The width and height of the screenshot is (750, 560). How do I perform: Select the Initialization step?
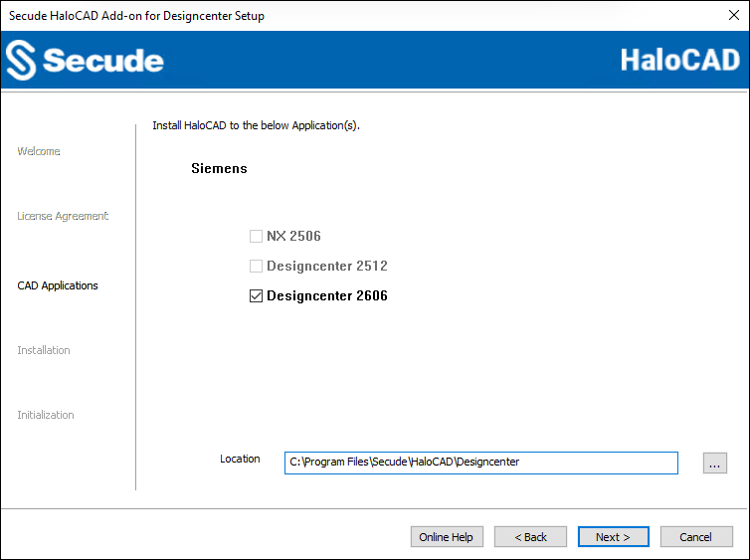(46, 415)
